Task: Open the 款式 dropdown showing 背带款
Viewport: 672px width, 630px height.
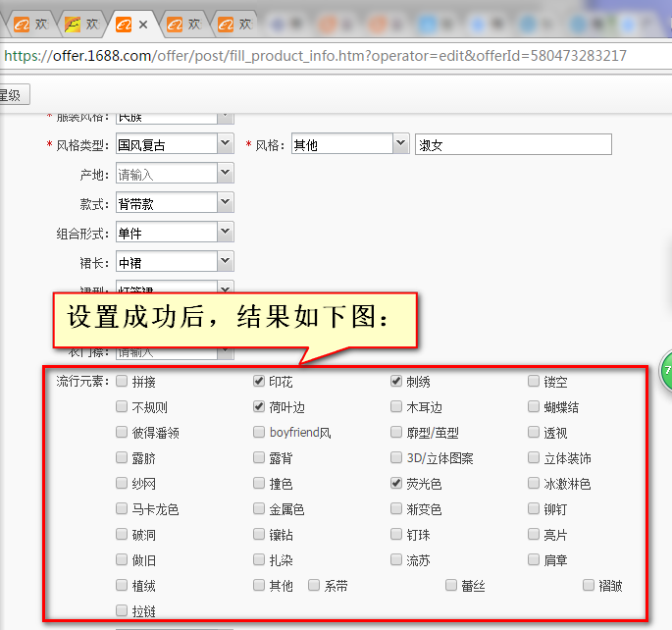Action: point(225,203)
